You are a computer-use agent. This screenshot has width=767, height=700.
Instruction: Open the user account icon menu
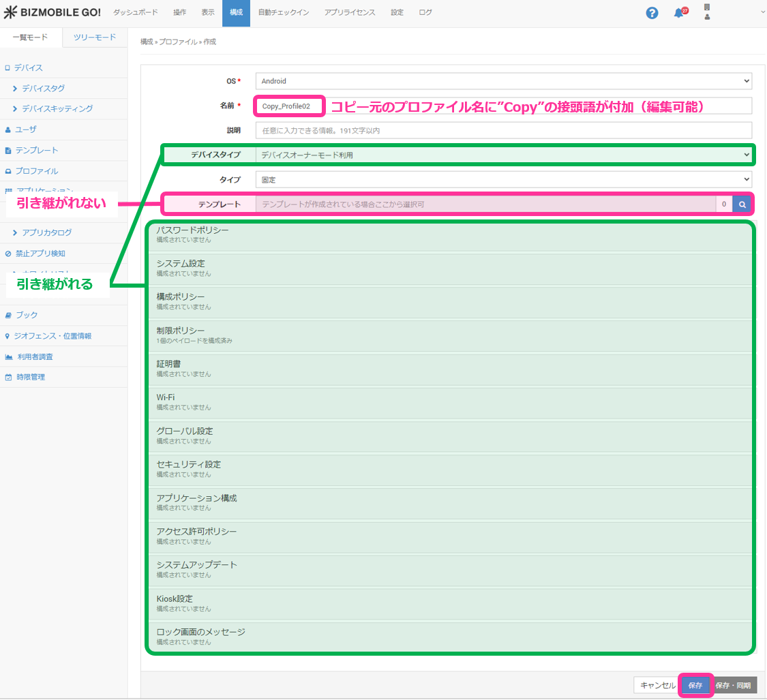pyautogui.click(x=707, y=12)
